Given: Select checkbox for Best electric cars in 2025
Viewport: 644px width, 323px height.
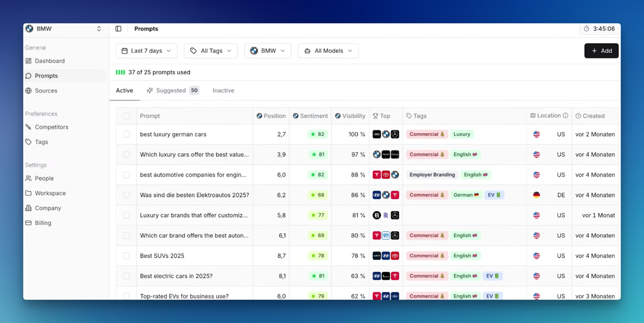Looking at the screenshot, I should (x=127, y=276).
